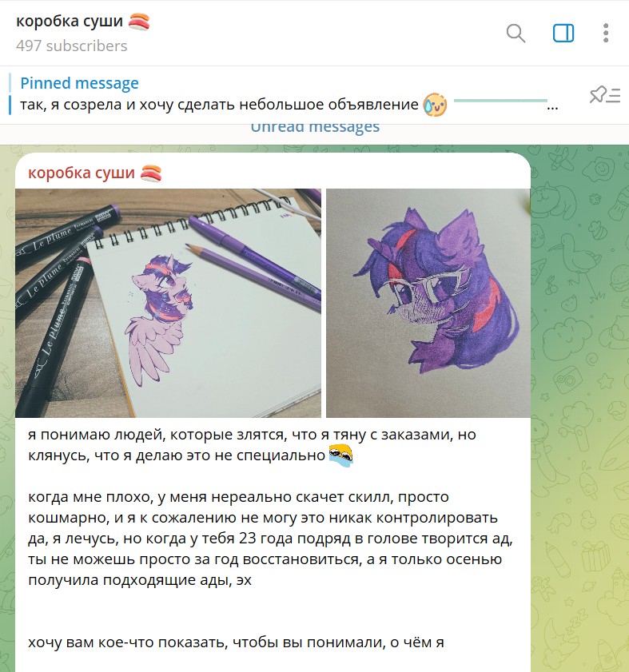Click the crying face emoji in the pinned message
629x672 pixels.
tap(434, 105)
